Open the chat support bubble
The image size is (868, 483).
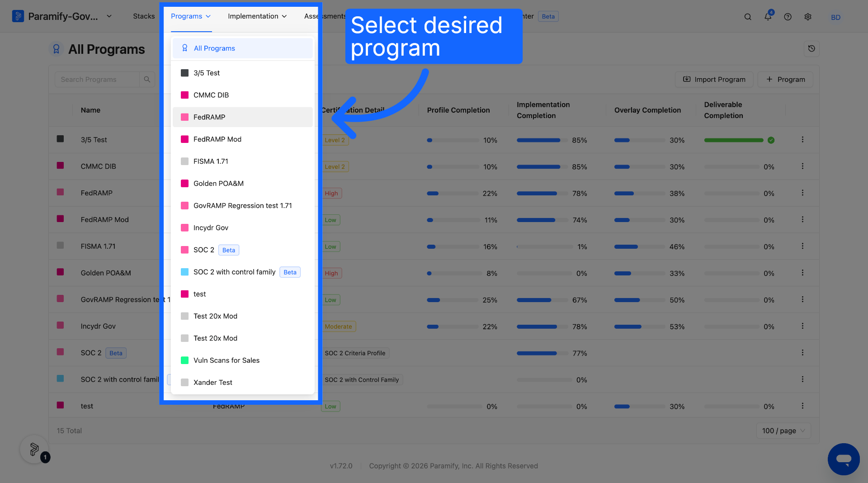click(844, 459)
